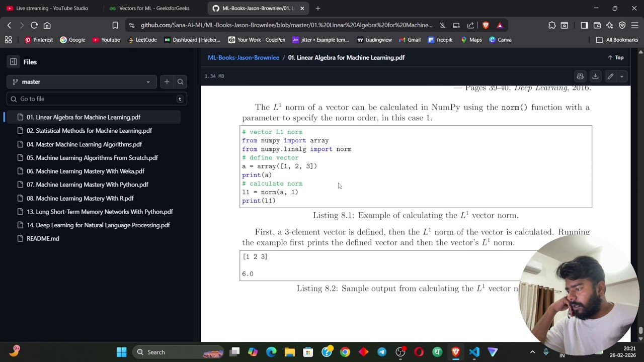Download the raw PDF file

coord(595,76)
